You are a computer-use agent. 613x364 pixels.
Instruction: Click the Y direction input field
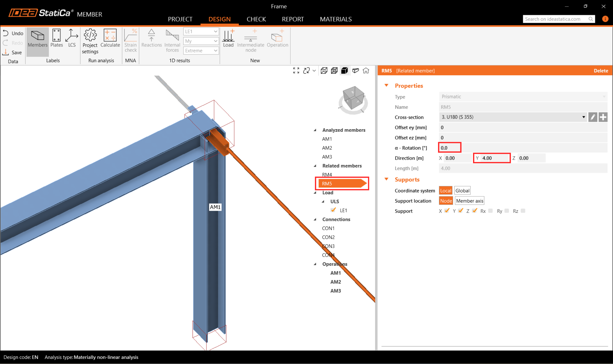tap(494, 158)
